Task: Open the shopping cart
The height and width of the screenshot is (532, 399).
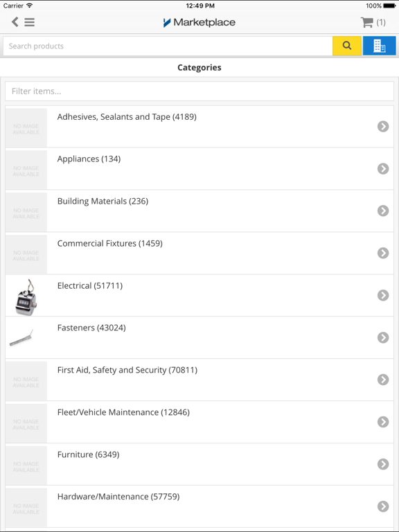Action: (373, 22)
